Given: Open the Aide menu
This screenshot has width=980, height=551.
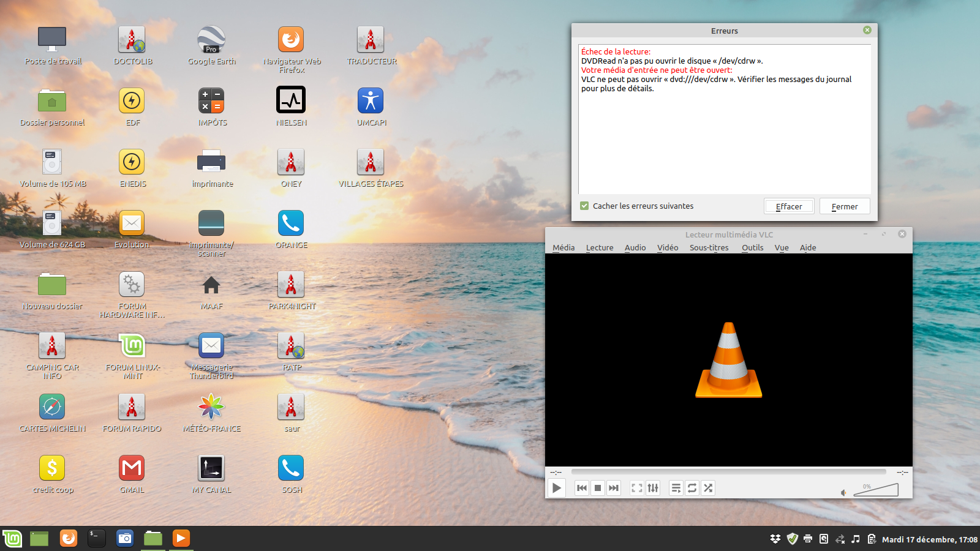Looking at the screenshot, I should tap(807, 248).
